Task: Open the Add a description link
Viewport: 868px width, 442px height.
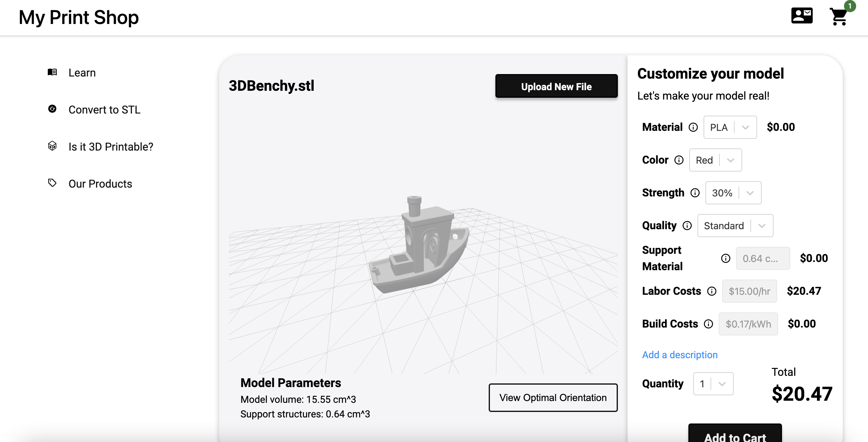Action: click(x=679, y=355)
